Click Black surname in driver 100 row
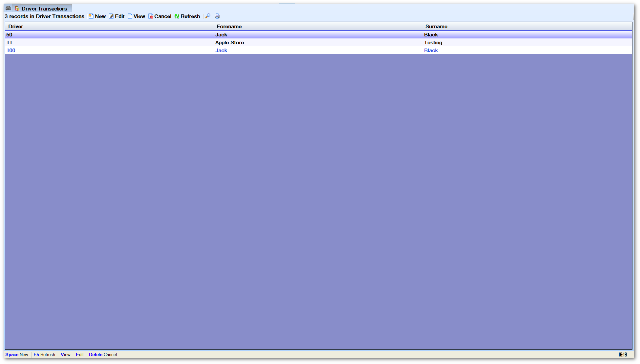The image size is (640, 364). tap(431, 51)
